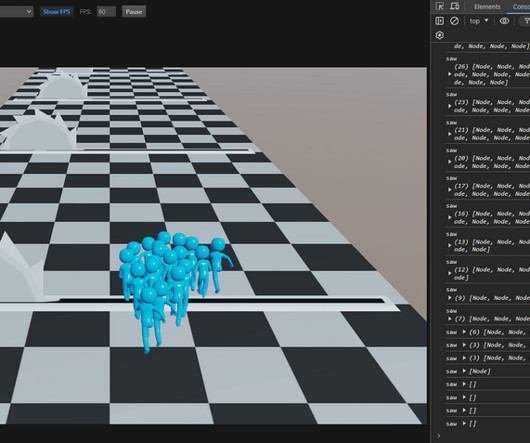The width and height of the screenshot is (530, 443).
Task: Expand the saw (7) Node array
Action: point(450,319)
